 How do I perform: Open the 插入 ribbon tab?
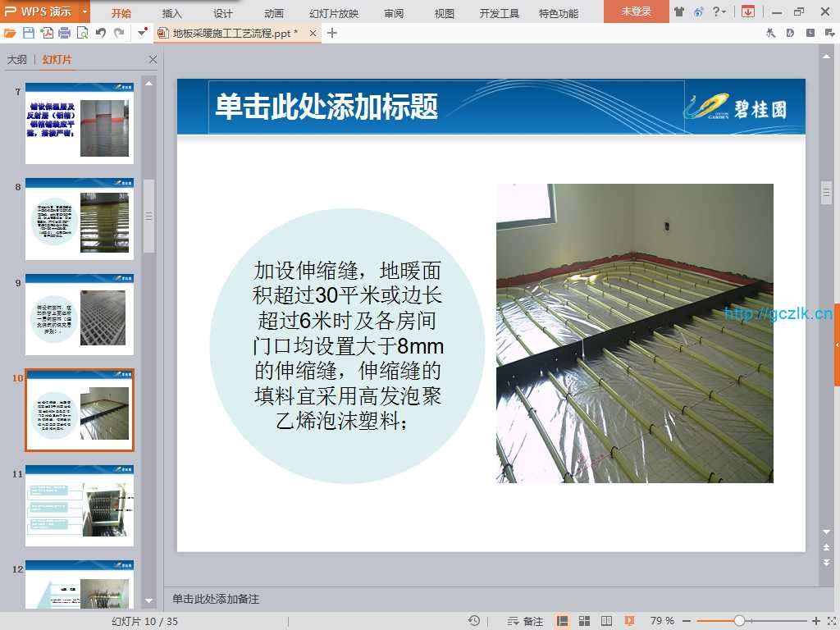pos(172,13)
